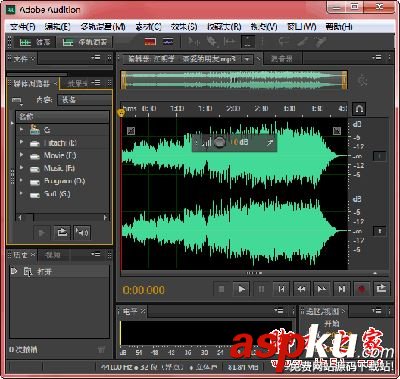This screenshot has width=400, height=379.
Task: Click the media browser horizontal scrollbar
Action: point(63,218)
